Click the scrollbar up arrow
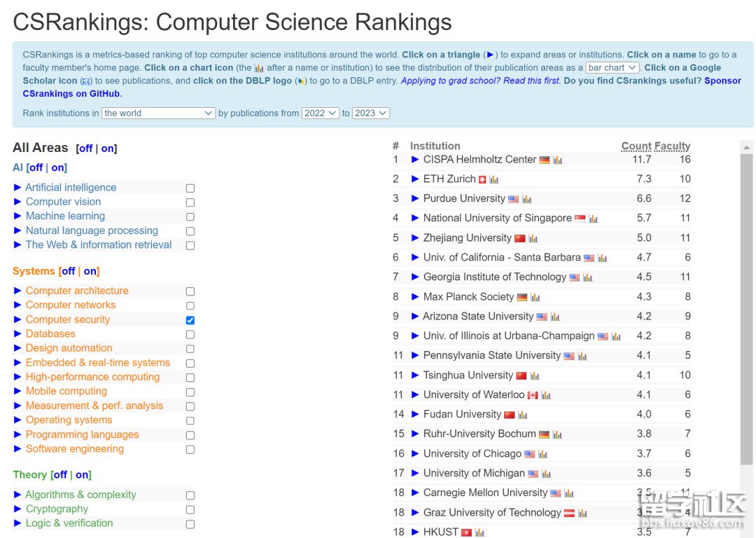 pyautogui.click(x=746, y=148)
